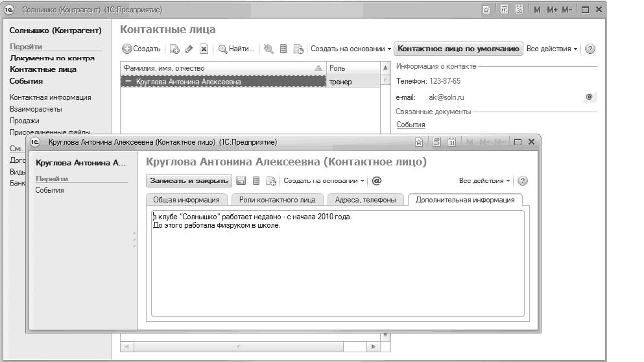Click document-with-clock icon in contact window toolbar
This screenshot has height=362, width=644.
(271, 181)
